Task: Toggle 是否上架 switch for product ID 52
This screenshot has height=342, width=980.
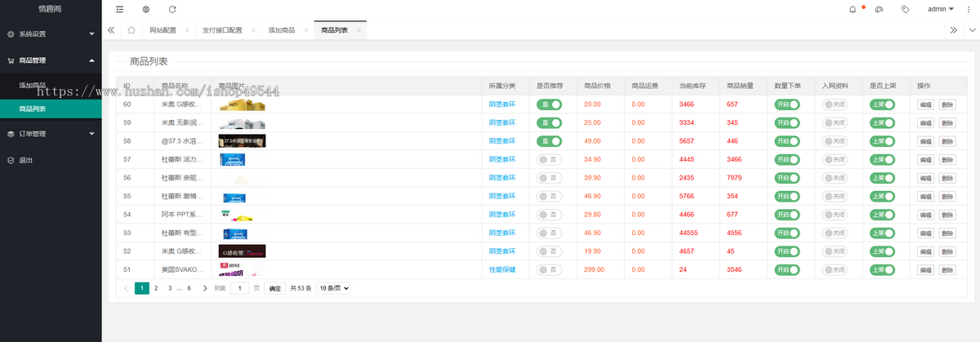Action: coord(882,251)
